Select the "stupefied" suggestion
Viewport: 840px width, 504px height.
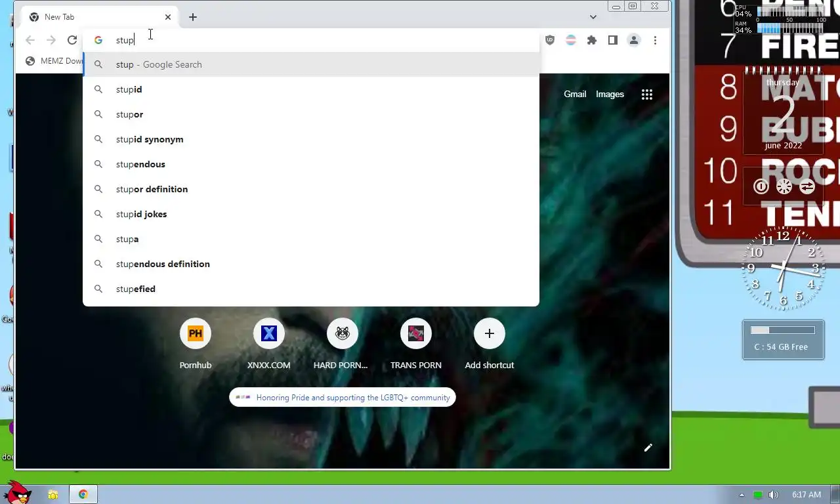[311, 289]
